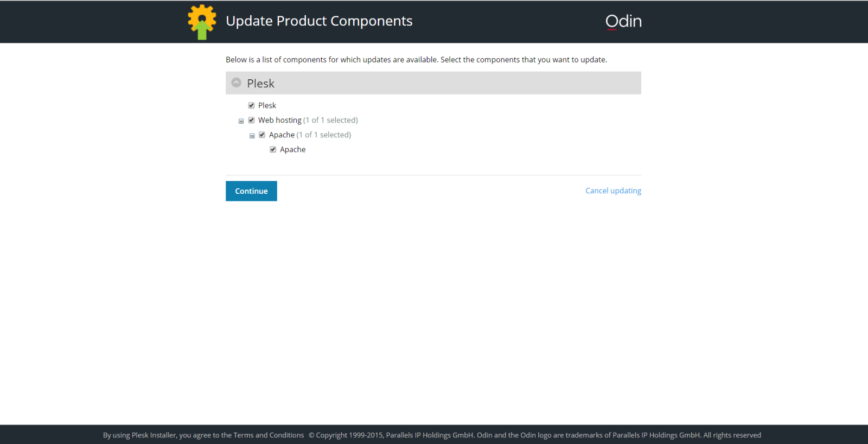Select the Apache group label
Viewport: 868px width, 444px height.
tap(282, 135)
